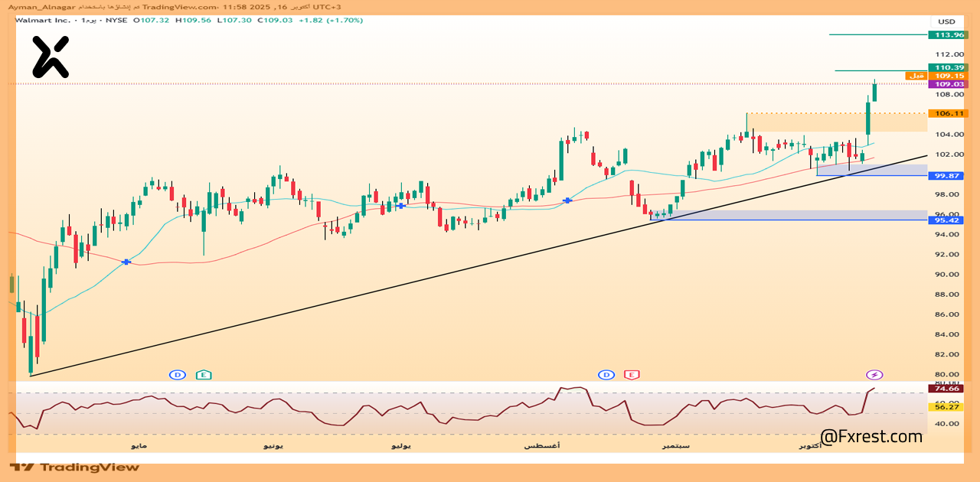Click the red earnings E marker
The image size is (980, 482).
click(x=631, y=375)
